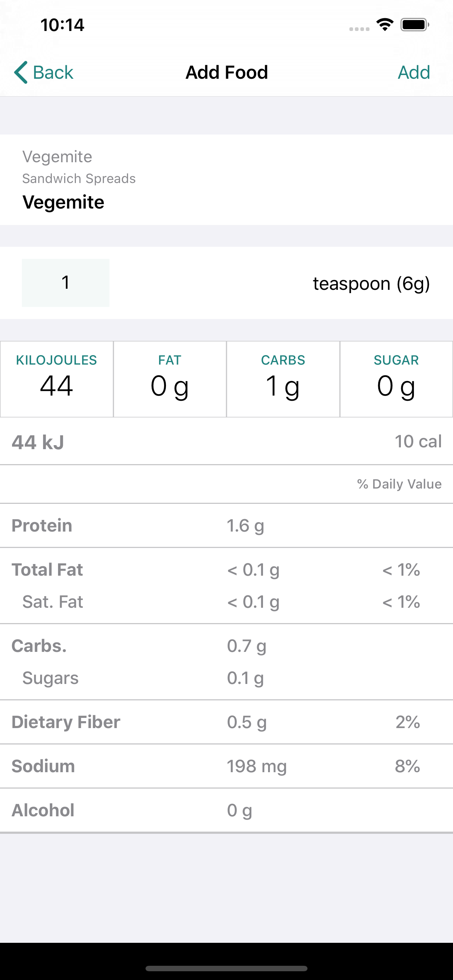Tap the 10 cal energy value
The height and width of the screenshot is (980, 453).
(418, 441)
